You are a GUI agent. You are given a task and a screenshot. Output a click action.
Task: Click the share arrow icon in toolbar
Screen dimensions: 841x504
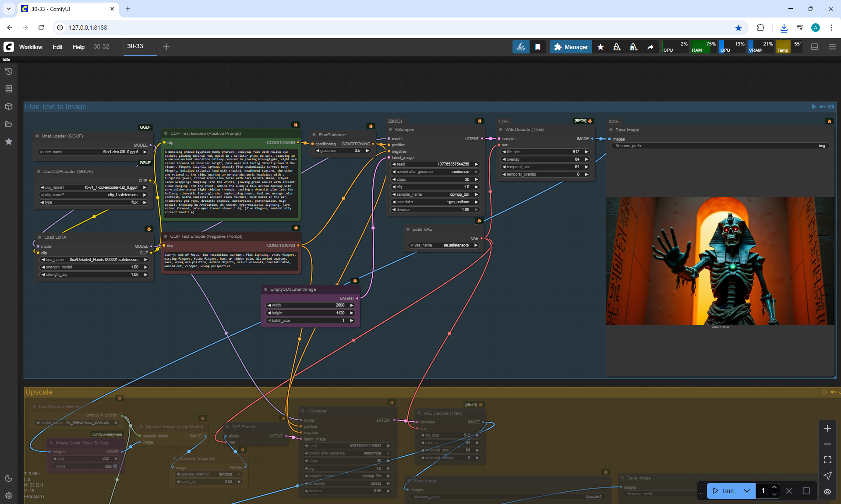click(650, 47)
